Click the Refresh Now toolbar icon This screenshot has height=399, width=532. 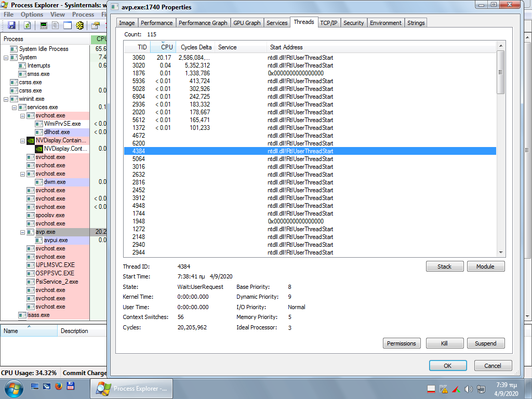tap(28, 25)
